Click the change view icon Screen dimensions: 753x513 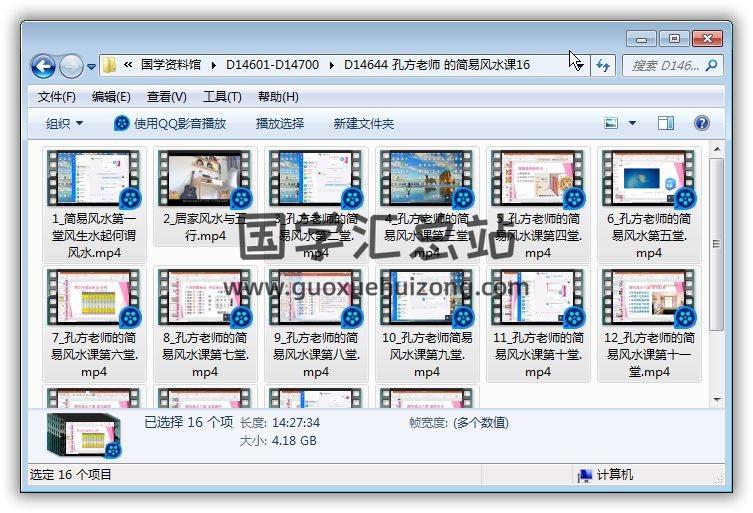612,123
